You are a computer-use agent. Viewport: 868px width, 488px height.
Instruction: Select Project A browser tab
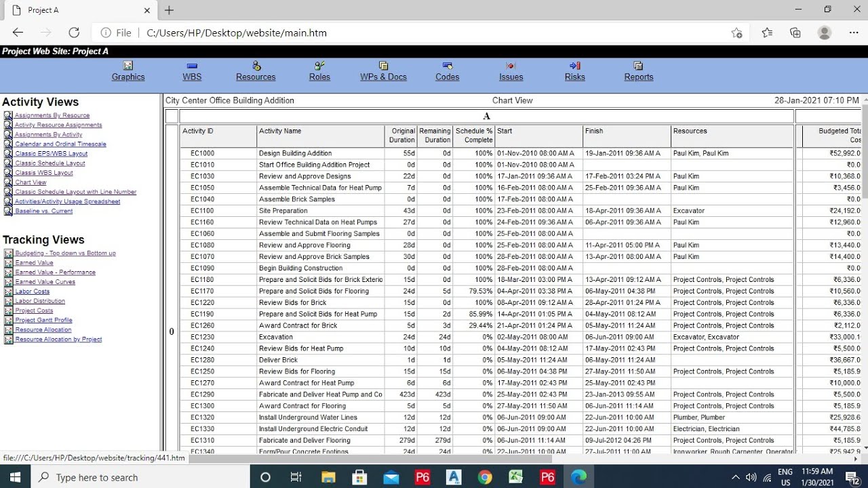(79, 10)
